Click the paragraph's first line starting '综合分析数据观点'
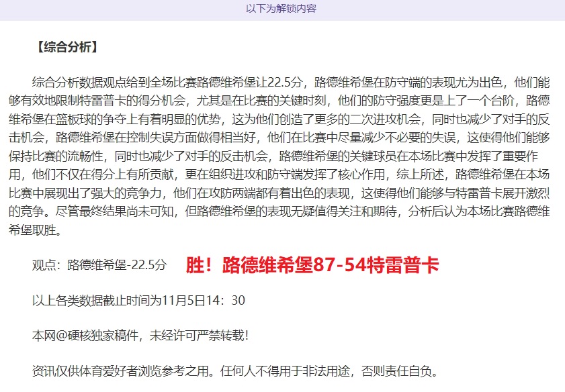 point(291,83)
